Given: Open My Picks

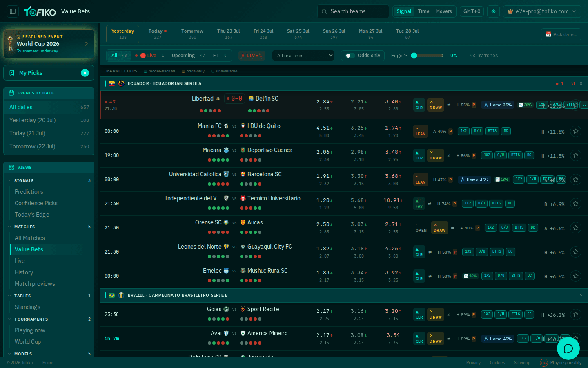Looking at the screenshot, I should point(49,73).
